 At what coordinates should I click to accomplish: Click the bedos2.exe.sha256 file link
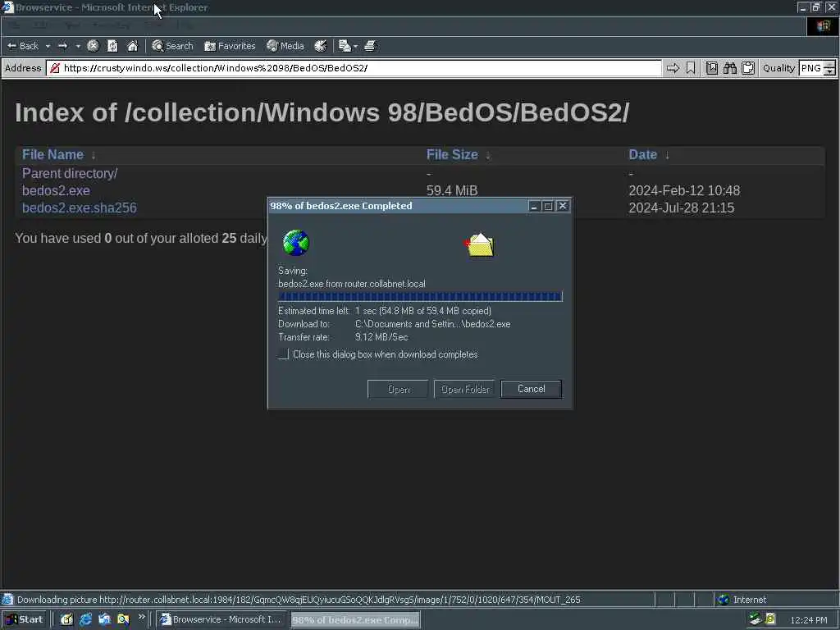80,208
